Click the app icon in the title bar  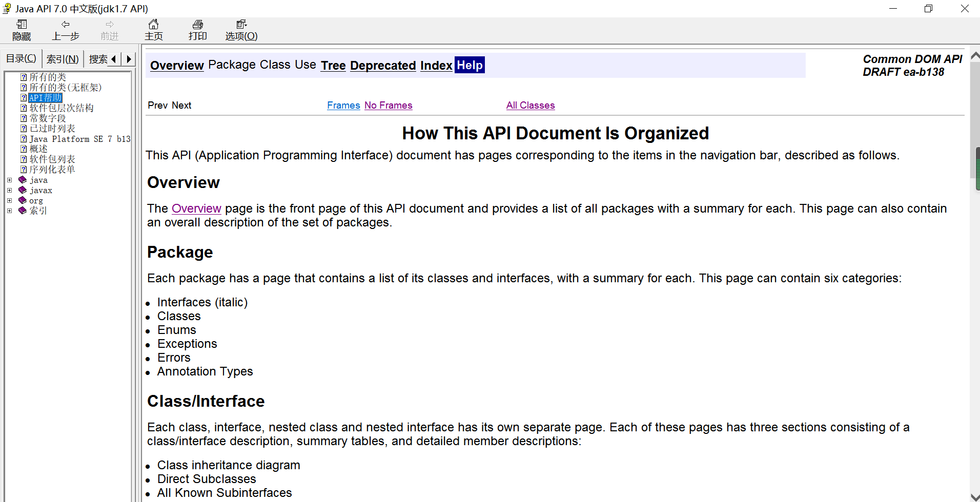point(7,8)
